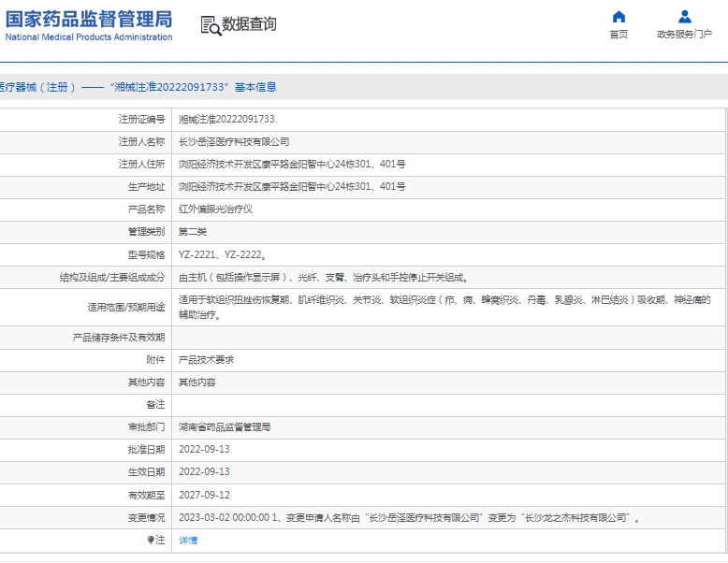The image size is (728, 563).
Task: Click the 批准日期 value 2022-09-13
Action: (x=204, y=449)
